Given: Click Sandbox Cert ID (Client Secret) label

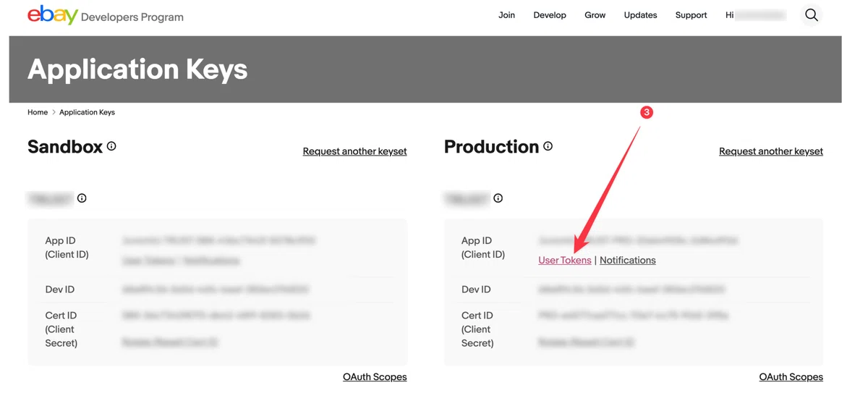Looking at the screenshot, I should pos(61,329).
